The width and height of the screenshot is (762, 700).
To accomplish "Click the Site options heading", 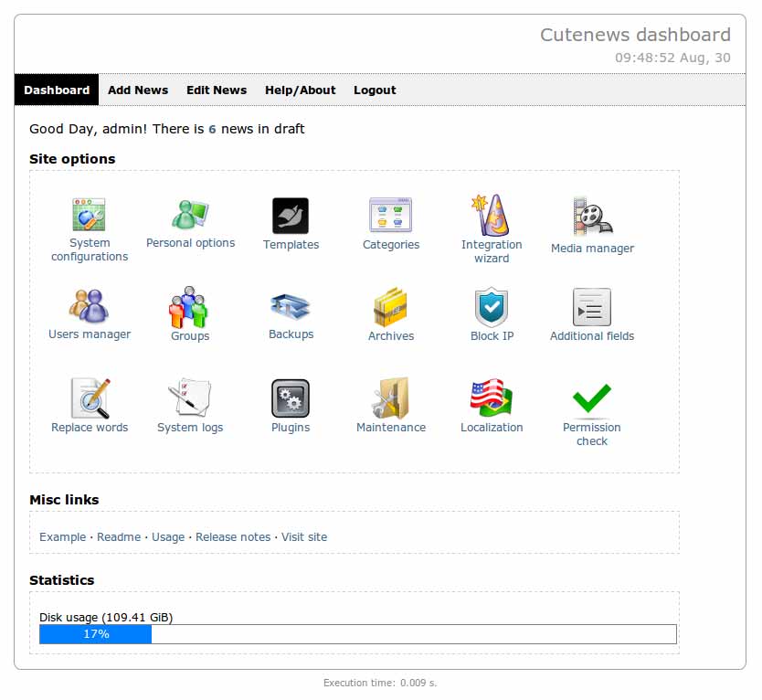I will coord(72,159).
